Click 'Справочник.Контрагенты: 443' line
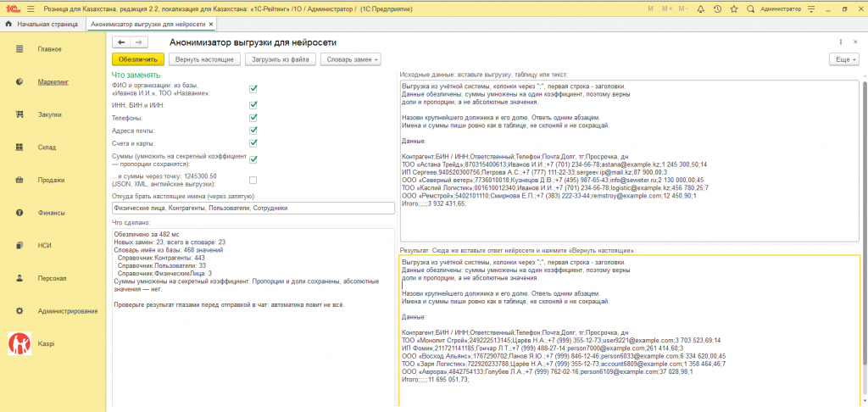 (x=161, y=258)
